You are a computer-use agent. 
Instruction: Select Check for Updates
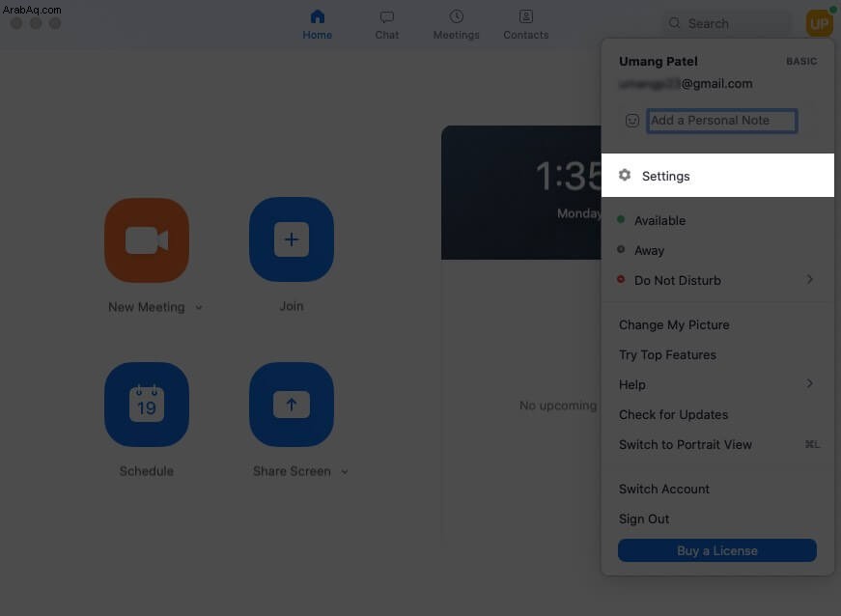click(673, 414)
